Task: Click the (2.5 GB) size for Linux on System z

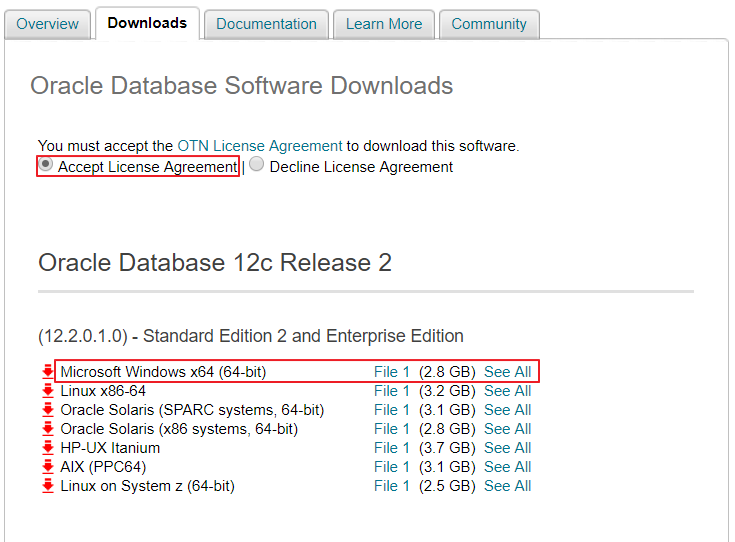Action: (x=447, y=486)
